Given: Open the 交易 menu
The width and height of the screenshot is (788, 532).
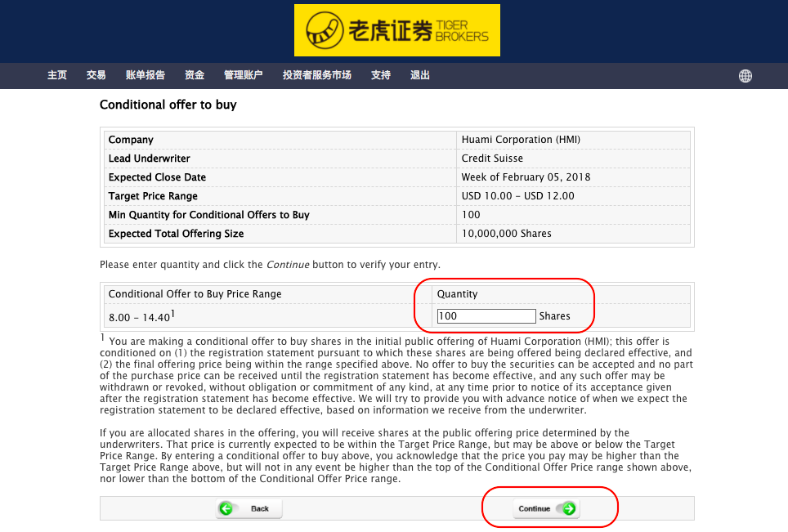Looking at the screenshot, I should point(96,75).
